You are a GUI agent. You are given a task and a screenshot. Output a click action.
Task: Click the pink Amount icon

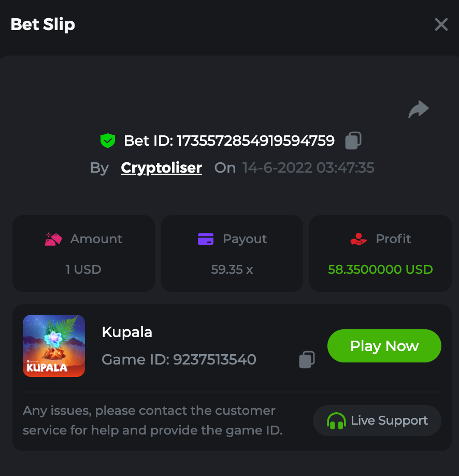click(x=53, y=239)
